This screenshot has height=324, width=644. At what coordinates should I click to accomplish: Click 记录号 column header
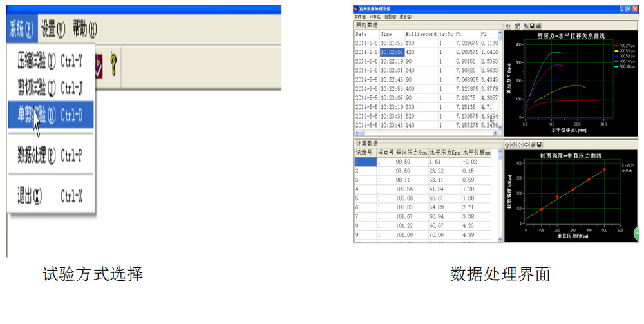pos(365,153)
